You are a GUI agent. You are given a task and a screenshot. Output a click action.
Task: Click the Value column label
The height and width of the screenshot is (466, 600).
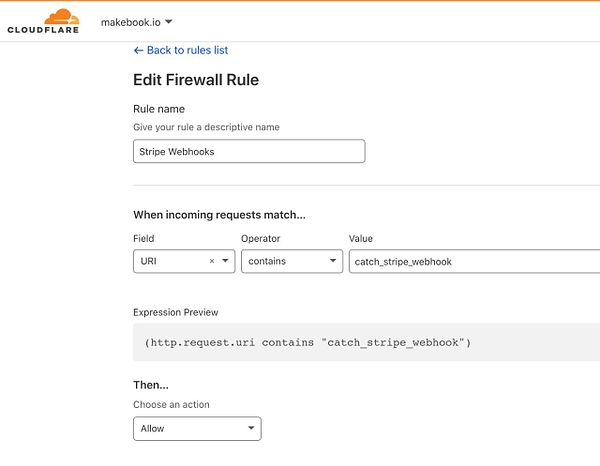(361, 239)
